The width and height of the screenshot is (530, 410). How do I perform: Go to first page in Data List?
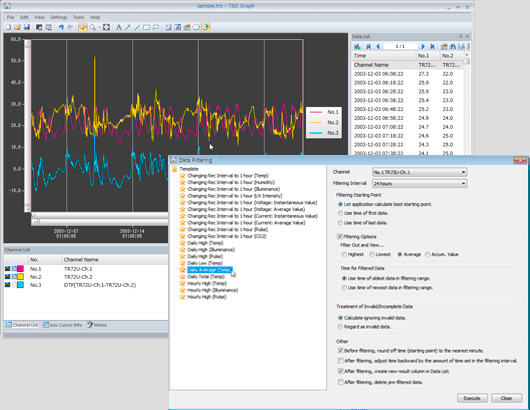tap(368, 46)
